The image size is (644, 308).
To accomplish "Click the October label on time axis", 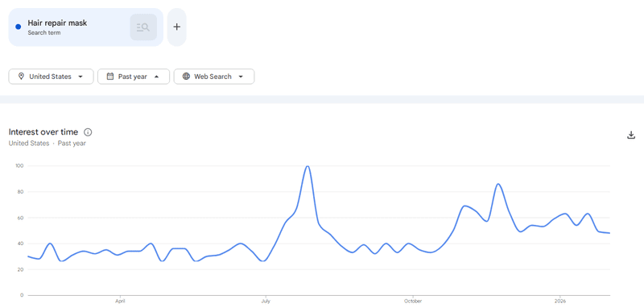I will tap(412, 302).
